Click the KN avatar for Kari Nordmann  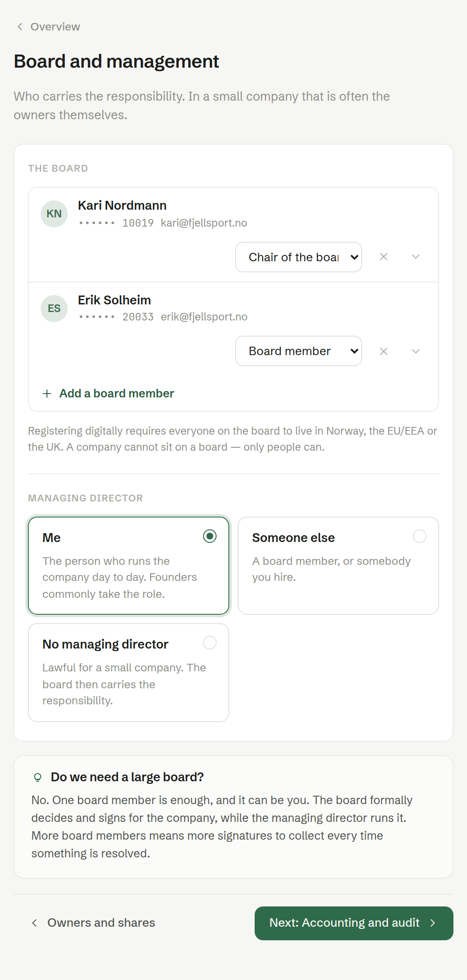pos(54,214)
